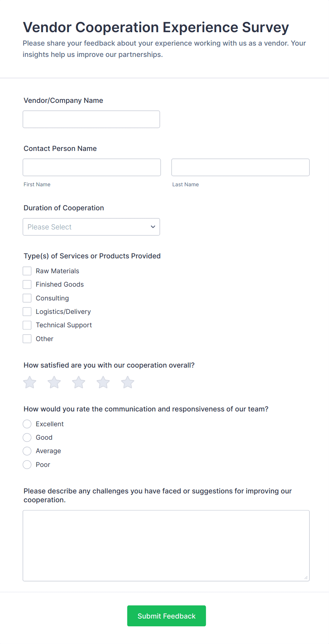
Task: Click the dropdown chevron arrow icon
Action: (x=153, y=227)
